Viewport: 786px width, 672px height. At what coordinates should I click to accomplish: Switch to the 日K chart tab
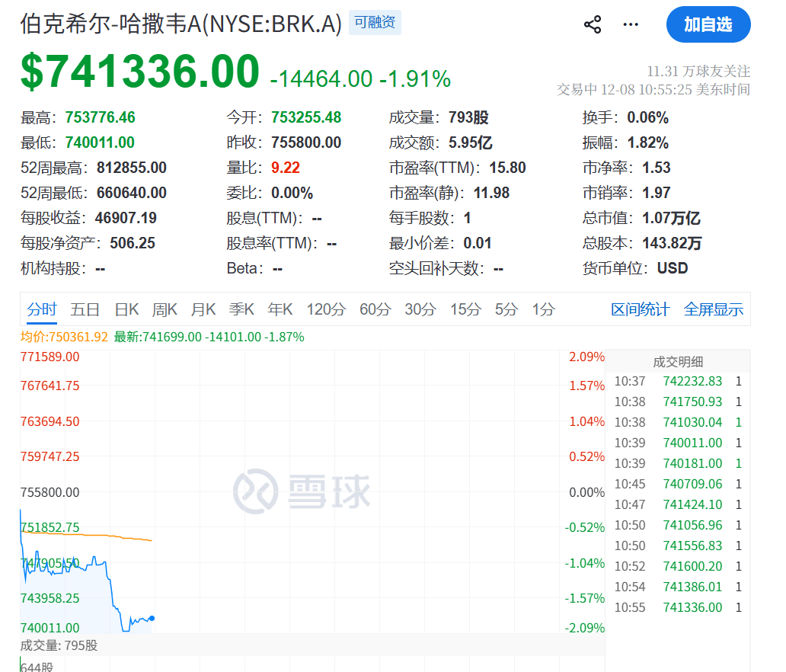tap(126, 309)
